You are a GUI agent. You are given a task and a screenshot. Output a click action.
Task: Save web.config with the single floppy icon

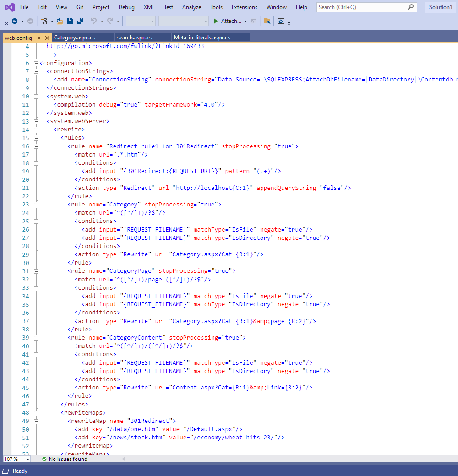coord(70,21)
